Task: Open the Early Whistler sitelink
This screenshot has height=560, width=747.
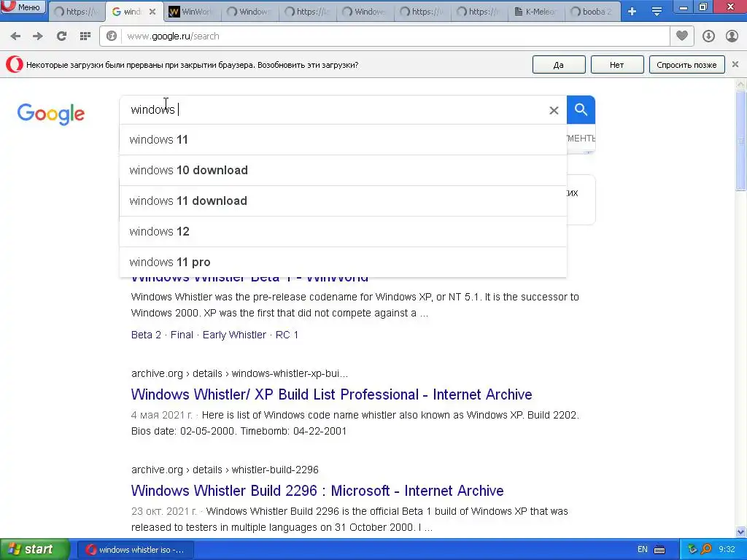Action: pyautogui.click(x=234, y=335)
